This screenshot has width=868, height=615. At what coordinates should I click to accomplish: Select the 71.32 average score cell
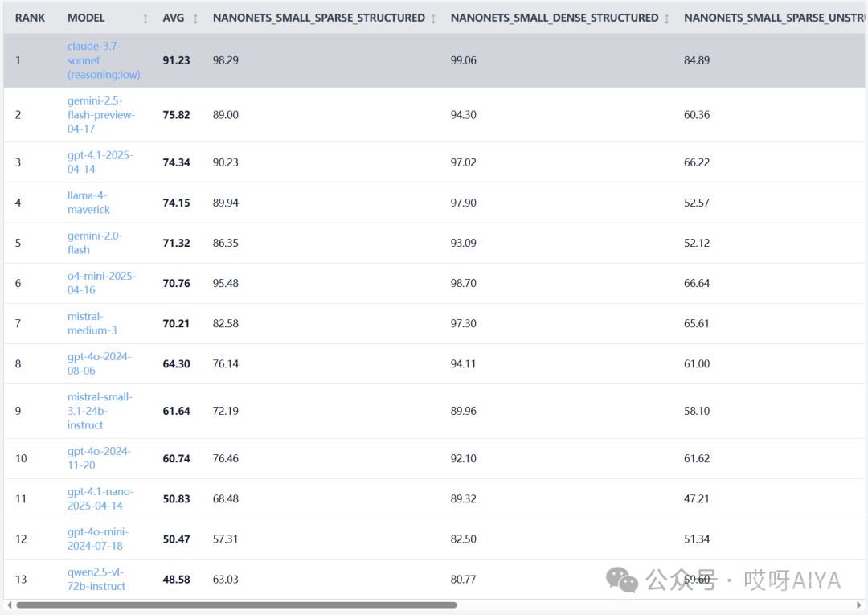tap(177, 243)
